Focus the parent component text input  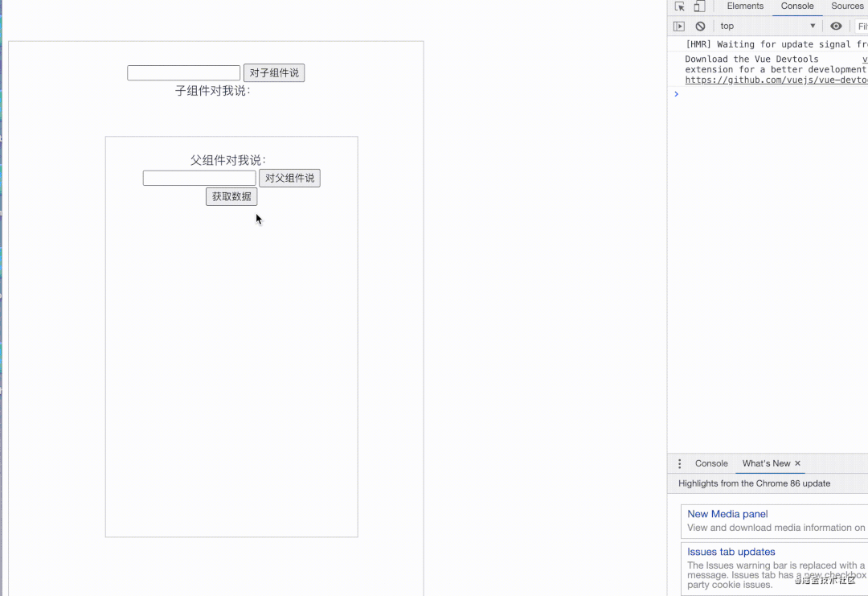click(x=183, y=73)
